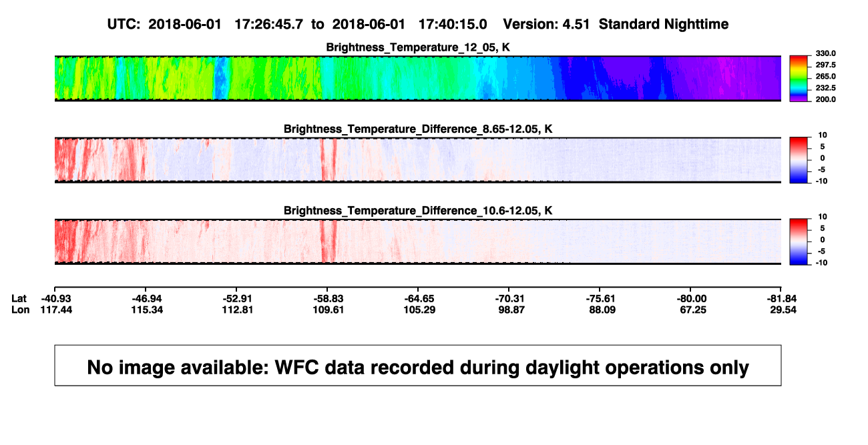The width and height of the screenshot is (868, 445).
Task: Click latitude value -64.65
Action: 419,298
